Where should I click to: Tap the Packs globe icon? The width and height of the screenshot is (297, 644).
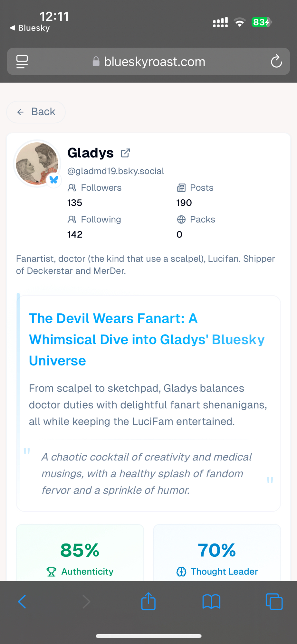pos(181,220)
